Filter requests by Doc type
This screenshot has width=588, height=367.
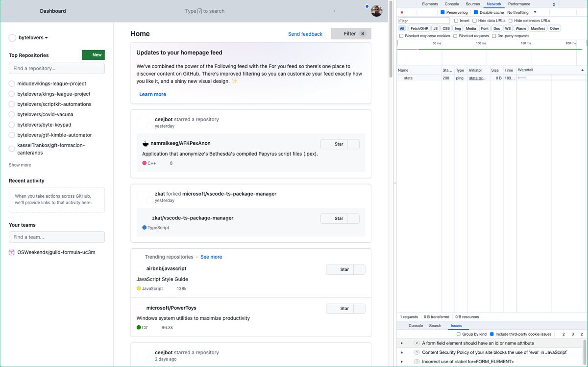[497, 28]
